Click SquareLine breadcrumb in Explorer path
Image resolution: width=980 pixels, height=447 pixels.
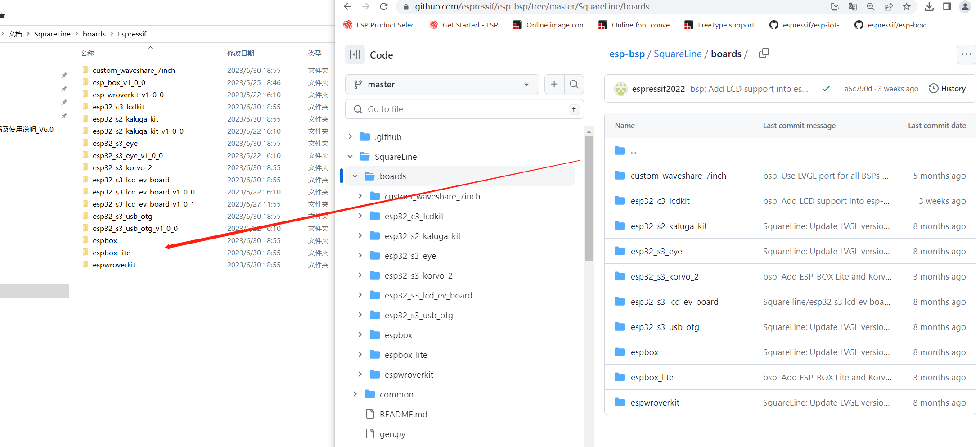click(52, 34)
